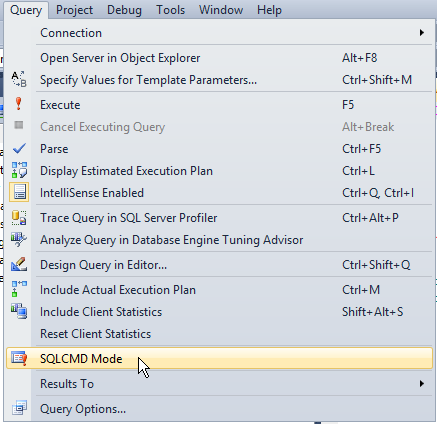Open the Help menu
The image size is (437, 424).
point(269,10)
